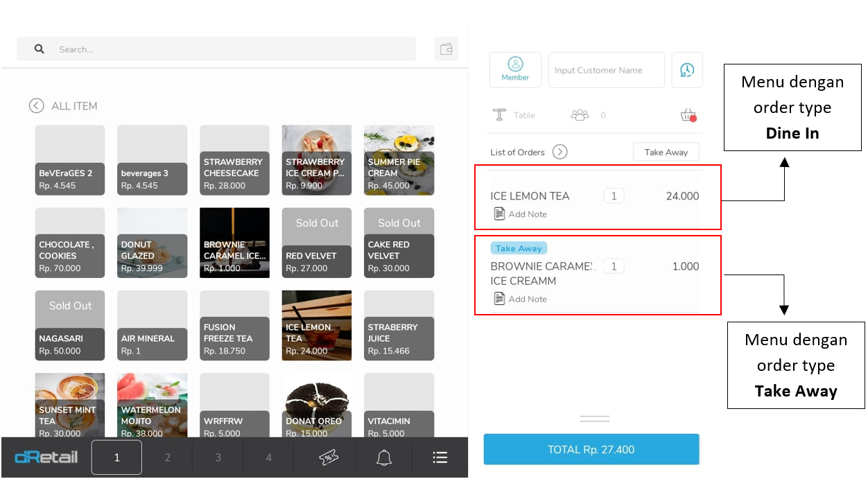Image resolution: width=868 pixels, height=479 pixels.
Task: Add Note to ICE LEMON TEA order
Action: [x=520, y=214]
